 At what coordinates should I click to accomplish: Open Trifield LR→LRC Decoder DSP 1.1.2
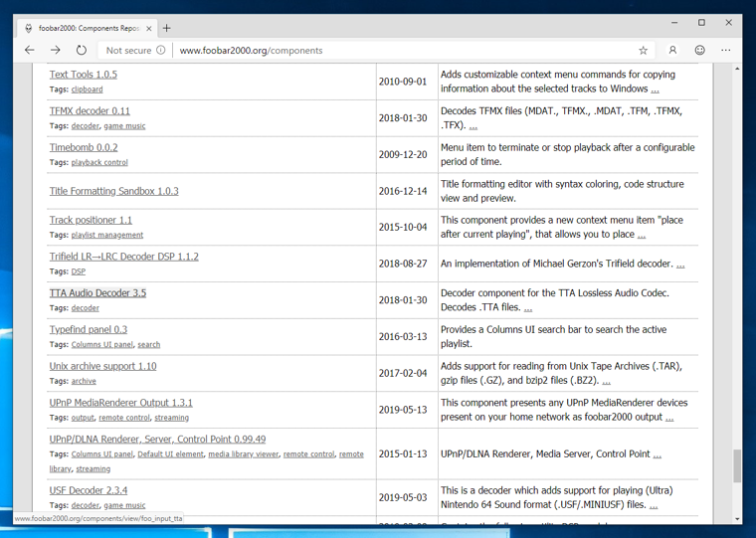pyautogui.click(x=124, y=257)
